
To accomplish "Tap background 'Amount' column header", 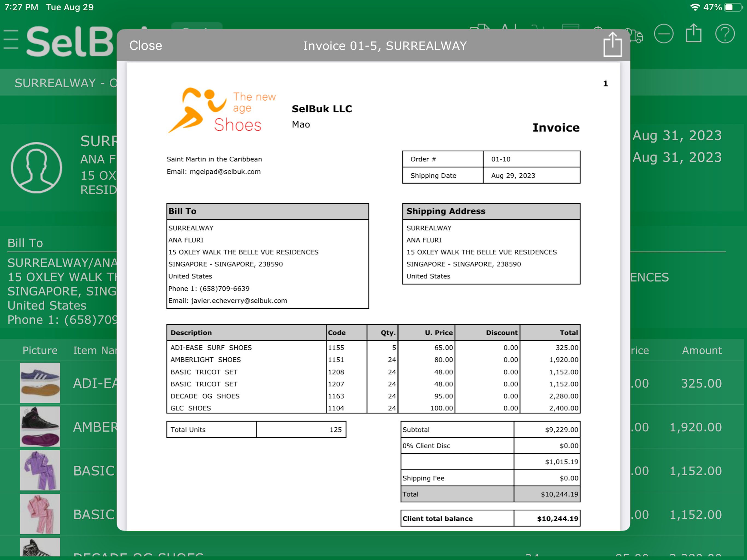I will (702, 350).
